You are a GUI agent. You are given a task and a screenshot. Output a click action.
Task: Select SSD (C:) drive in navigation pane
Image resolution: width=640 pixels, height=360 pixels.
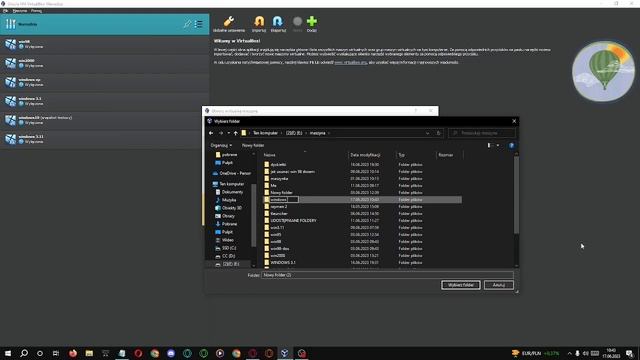226,248
